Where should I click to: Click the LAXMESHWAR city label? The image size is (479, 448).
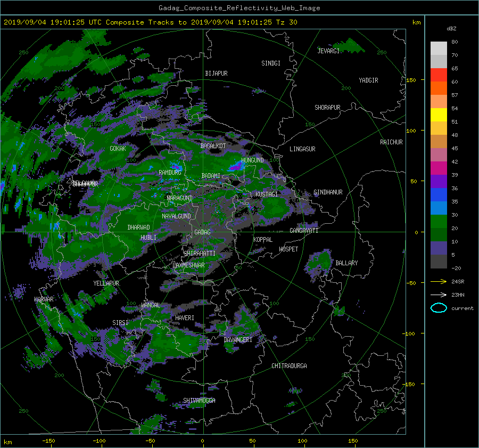188,265
